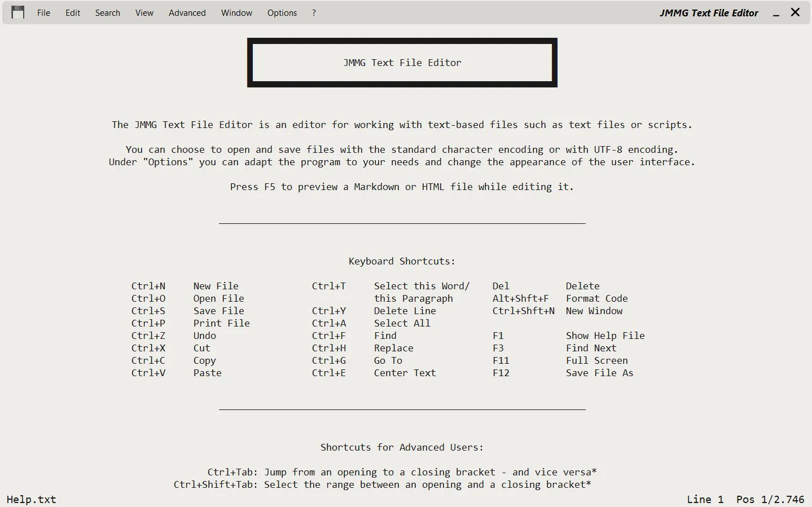Viewport: 812px width, 507px height.
Task: Open the Search menu
Action: click(108, 12)
